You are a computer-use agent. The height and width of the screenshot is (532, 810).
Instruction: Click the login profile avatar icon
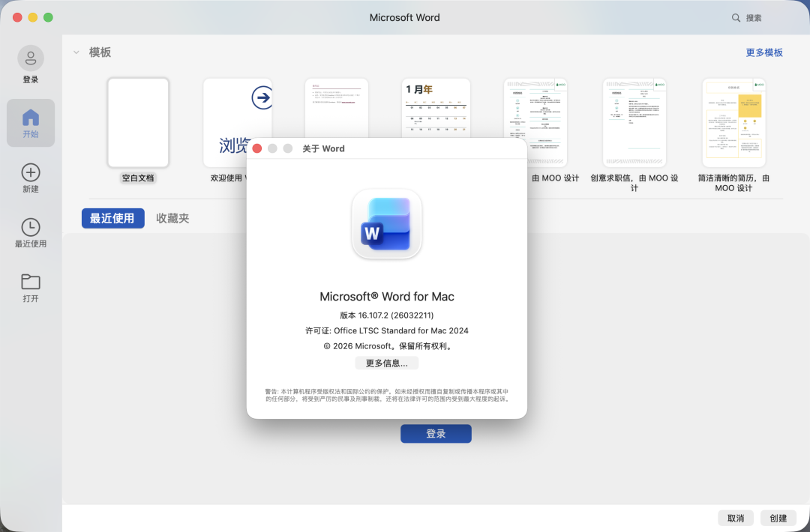point(31,58)
